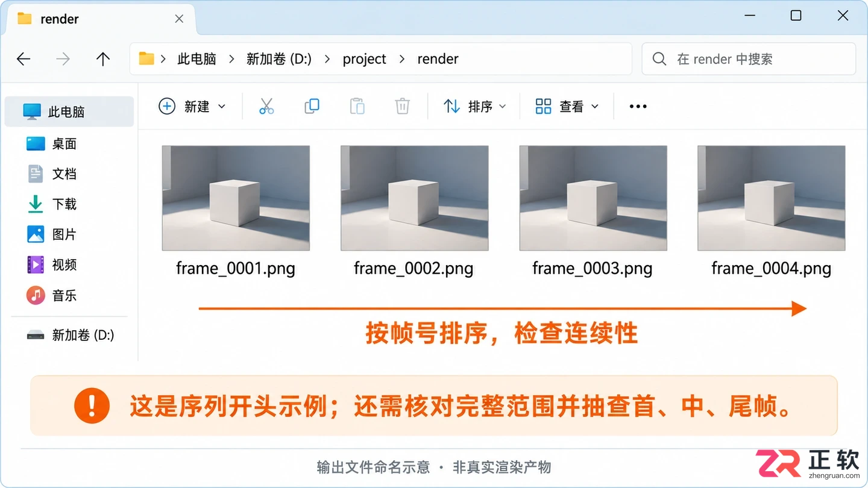Viewport: 868px width, 488px height.
Task: Click the Delete trash icon
Action: coord(402,107)
